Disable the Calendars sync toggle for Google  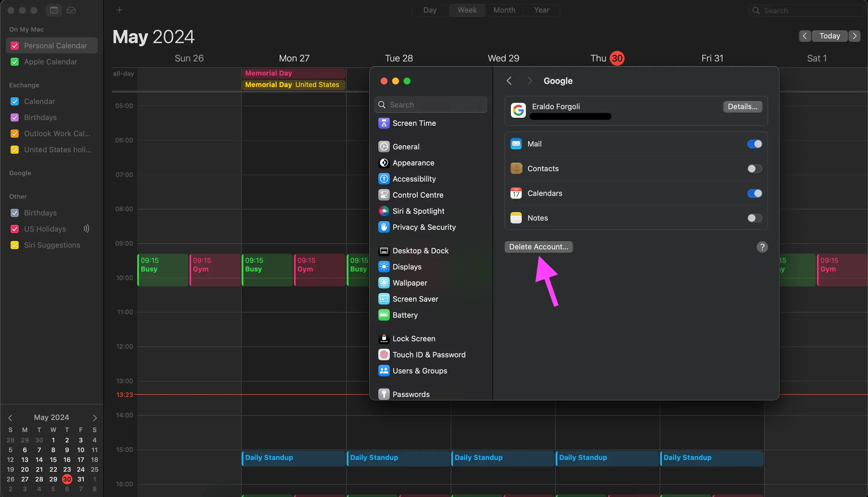click(754, 193)
